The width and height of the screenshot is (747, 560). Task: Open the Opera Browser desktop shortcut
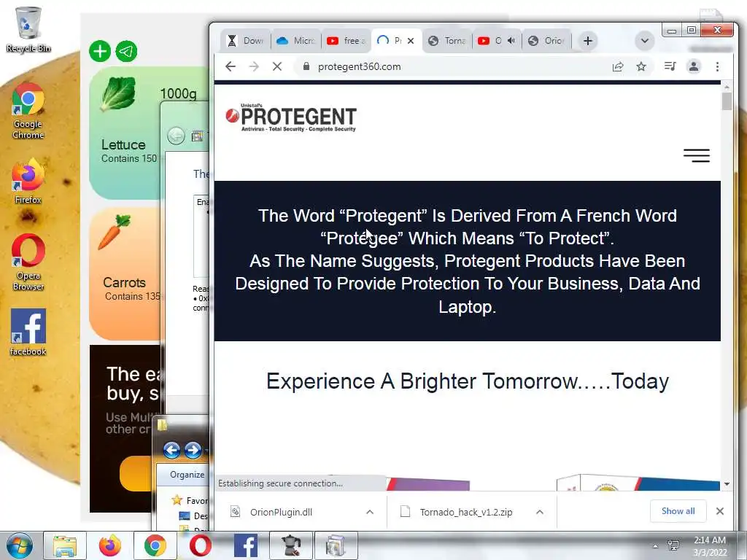[x=28, y=262]
